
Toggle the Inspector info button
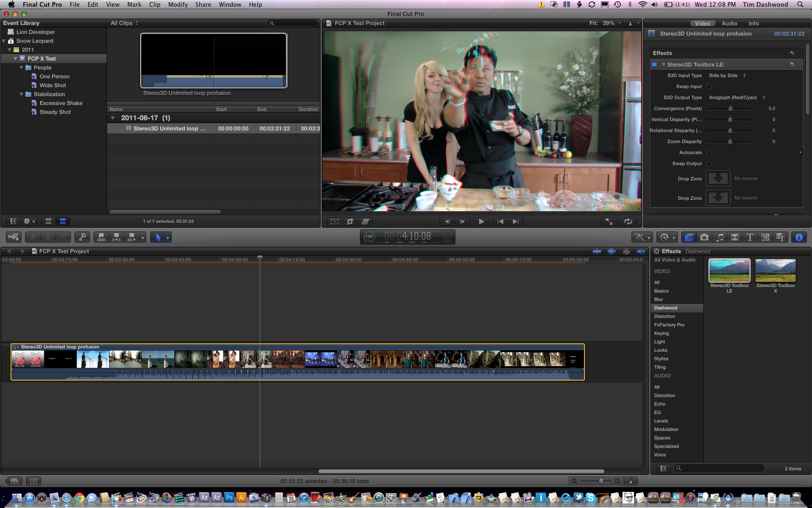(x=799, y=237)
